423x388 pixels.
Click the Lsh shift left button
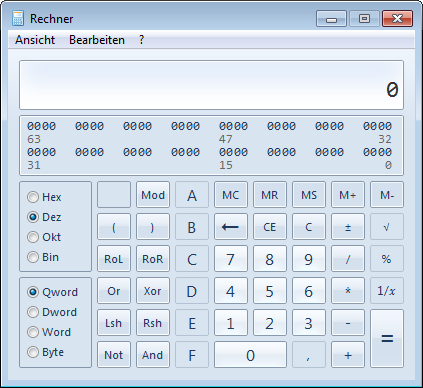pos(114,323)
